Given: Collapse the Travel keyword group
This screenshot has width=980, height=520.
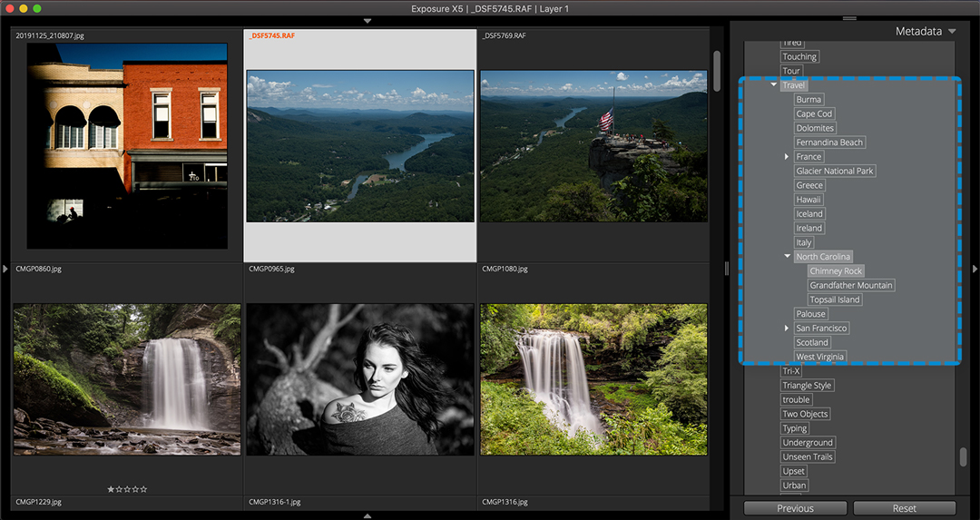Looking at the screenshot, I should point(774,84).
